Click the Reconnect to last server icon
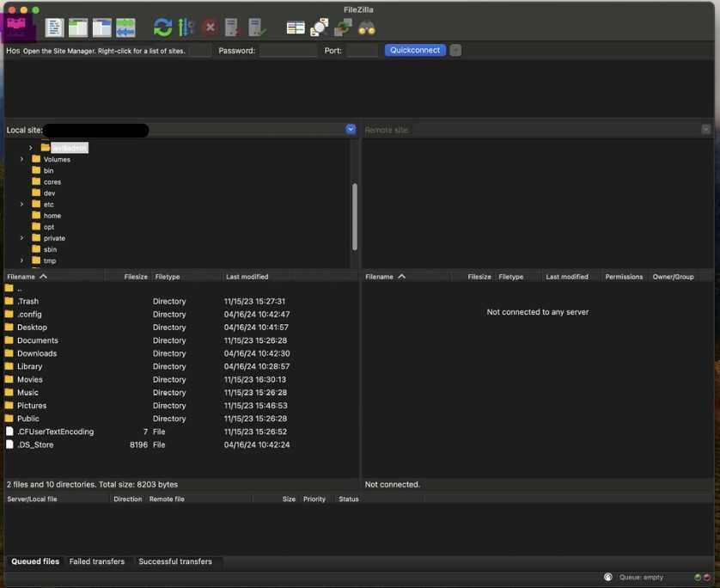The height and width of the screenshot is (588, 720). pyautogui.click(x=256, y=28)
